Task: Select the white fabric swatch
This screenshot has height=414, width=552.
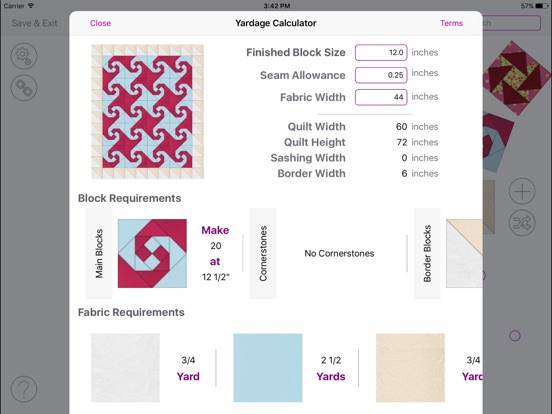Action: pos(125,368)
